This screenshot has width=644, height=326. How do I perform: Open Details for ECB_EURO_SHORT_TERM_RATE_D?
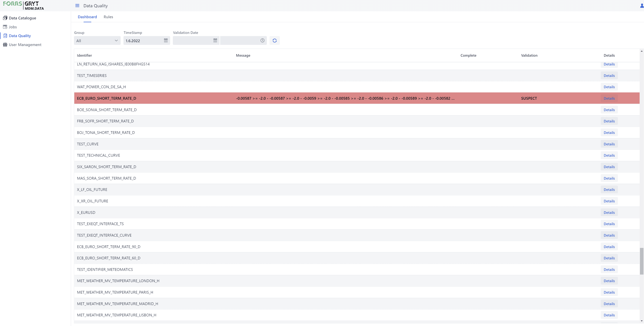[609, 98]
